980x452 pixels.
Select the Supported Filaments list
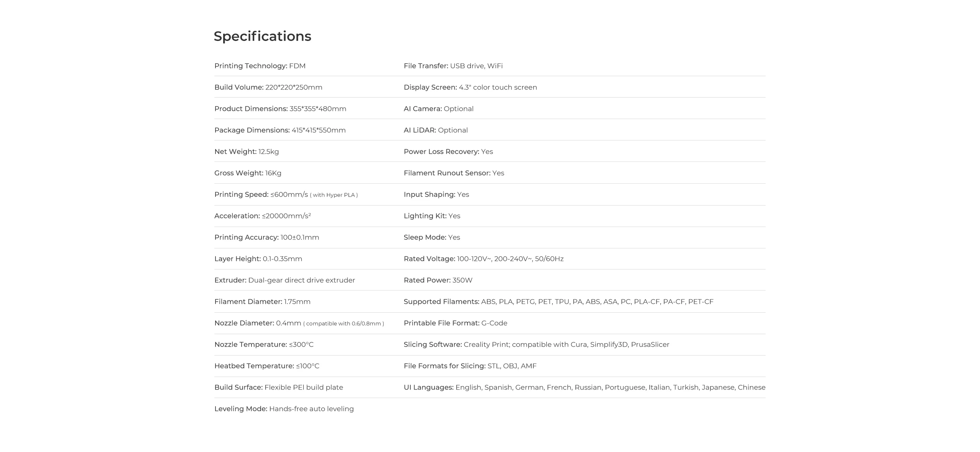[x=559, y=302]
